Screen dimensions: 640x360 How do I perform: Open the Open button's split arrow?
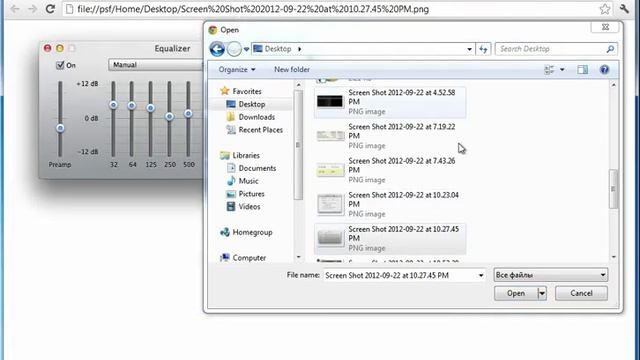tap(542, 293)
